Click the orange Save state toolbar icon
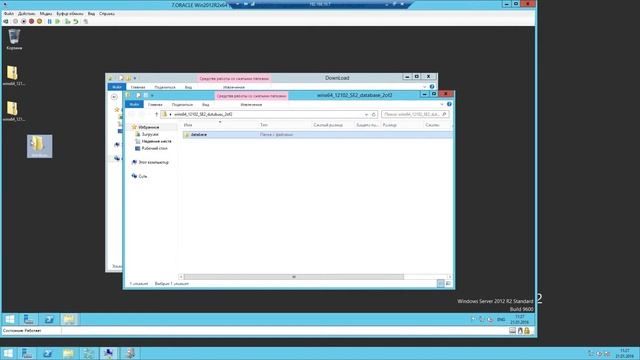Screen dimensions: 640x360 (40, 21)
